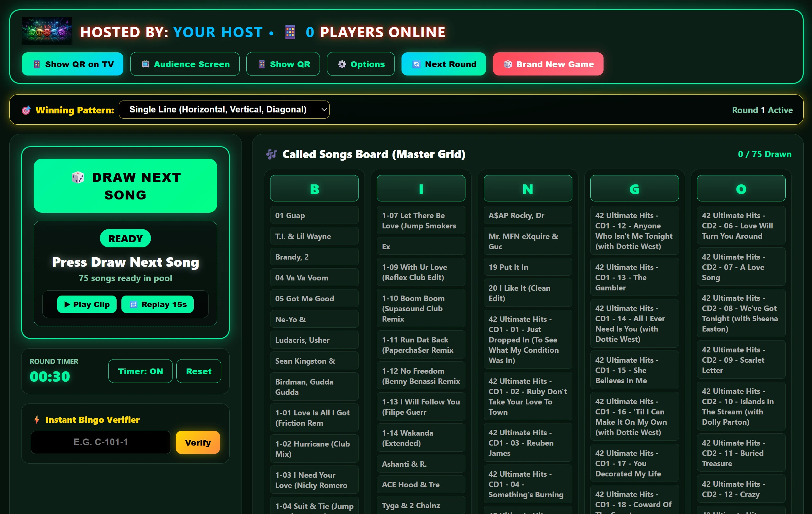Screen dimensions: 812x514
Task: Click '1-10 Boom Boom' song cell
Action: point(421,309)
